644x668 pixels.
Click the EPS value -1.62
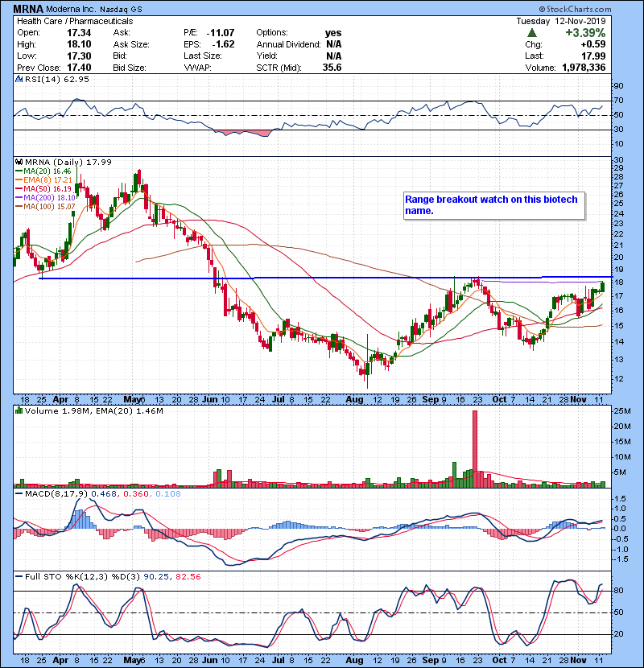(223, 44)
